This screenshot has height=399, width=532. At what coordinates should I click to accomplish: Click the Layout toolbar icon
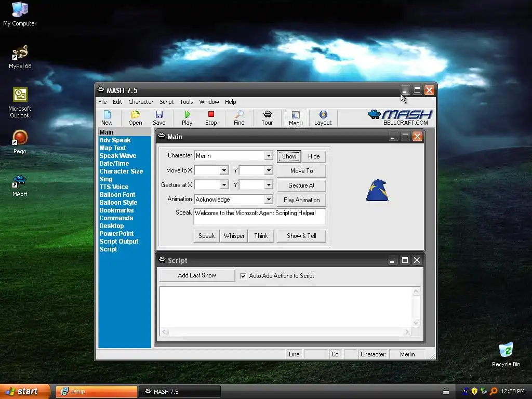tap(323, 118)
